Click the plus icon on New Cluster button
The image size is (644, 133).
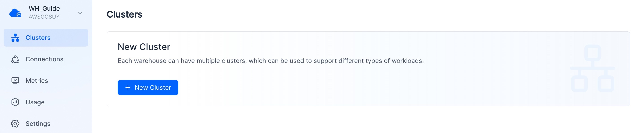128,88
